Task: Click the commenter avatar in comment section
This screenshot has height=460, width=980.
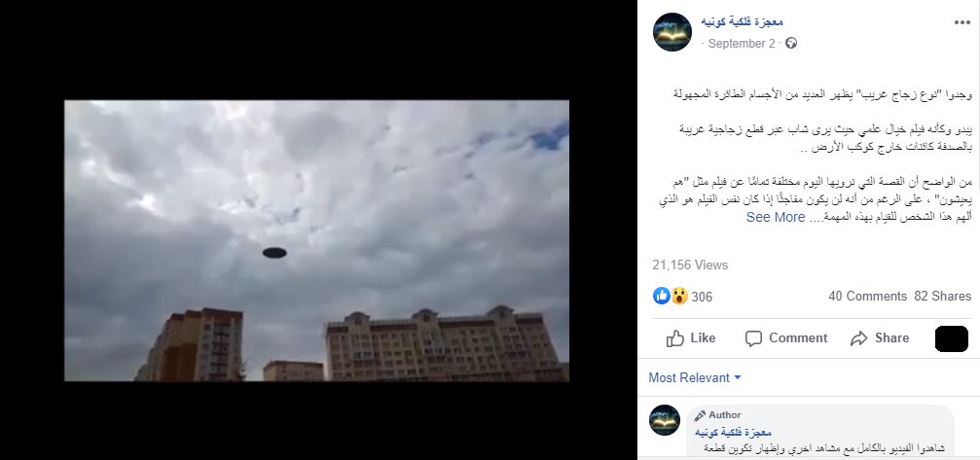Action: pyautogui.click(x=665, y=420)
